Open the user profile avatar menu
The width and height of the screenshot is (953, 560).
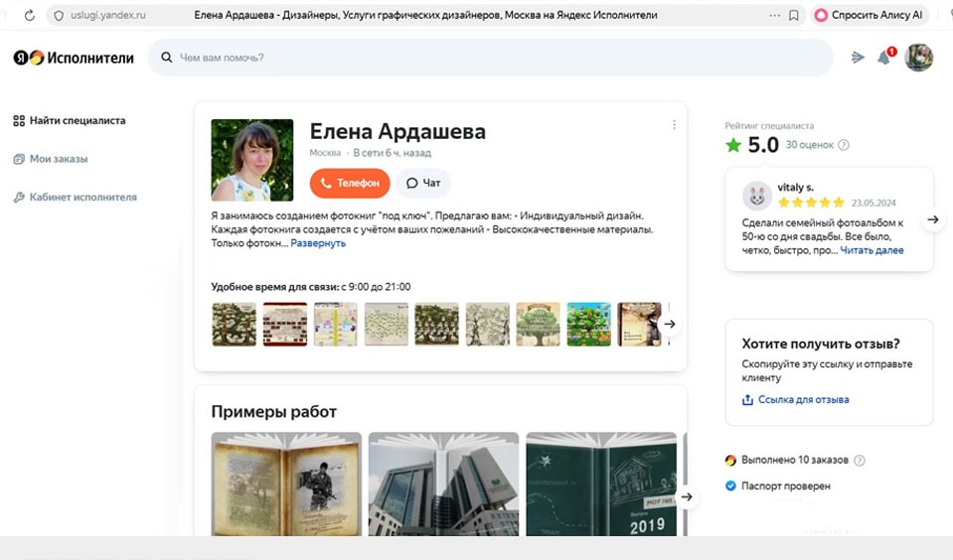pos(919,58)
